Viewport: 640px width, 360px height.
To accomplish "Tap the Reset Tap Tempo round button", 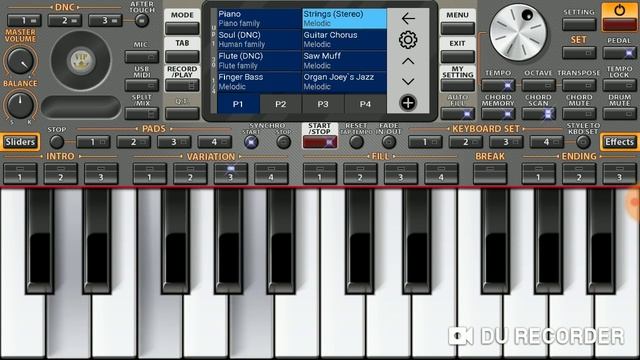I will (x=356, y=142).
